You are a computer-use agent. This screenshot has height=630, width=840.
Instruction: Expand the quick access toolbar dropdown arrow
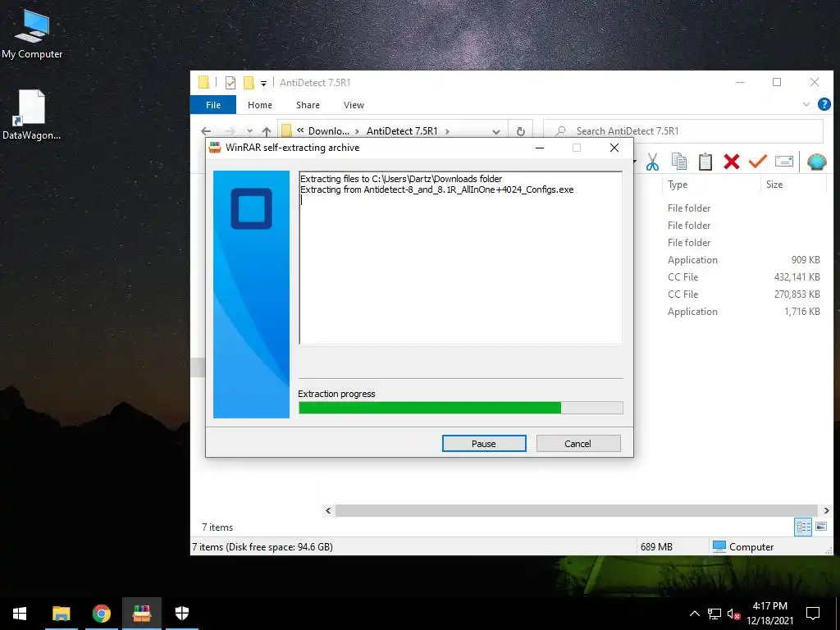click(263, 83)
